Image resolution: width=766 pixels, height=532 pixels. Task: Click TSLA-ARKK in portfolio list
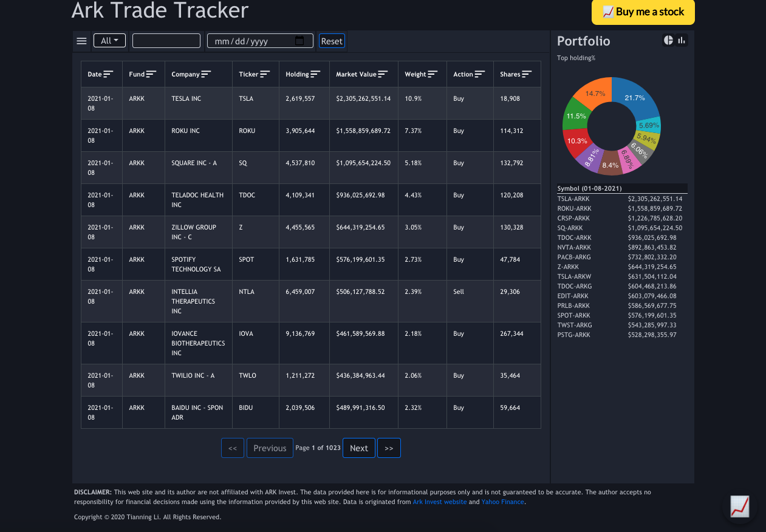point(573,199)
